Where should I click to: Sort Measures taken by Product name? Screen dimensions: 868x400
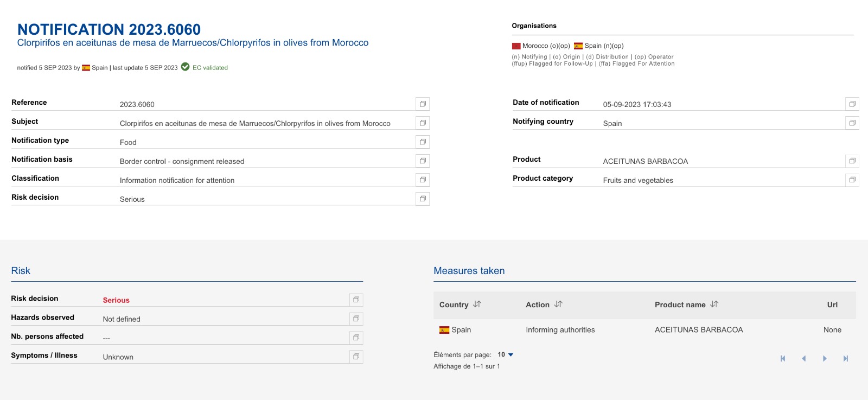[x=714, y=304]
